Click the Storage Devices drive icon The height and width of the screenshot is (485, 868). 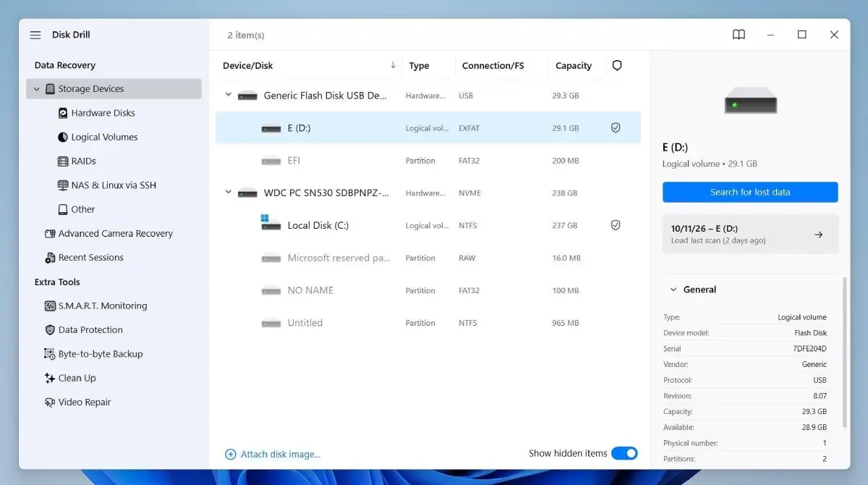[x=50, y=89]
